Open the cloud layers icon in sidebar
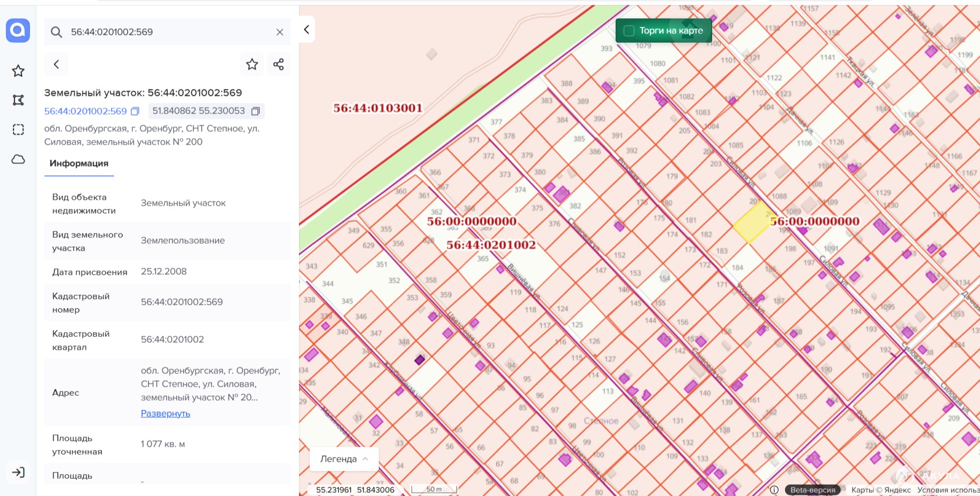This screenshot has width=980, height=496. tap(18, 159)
